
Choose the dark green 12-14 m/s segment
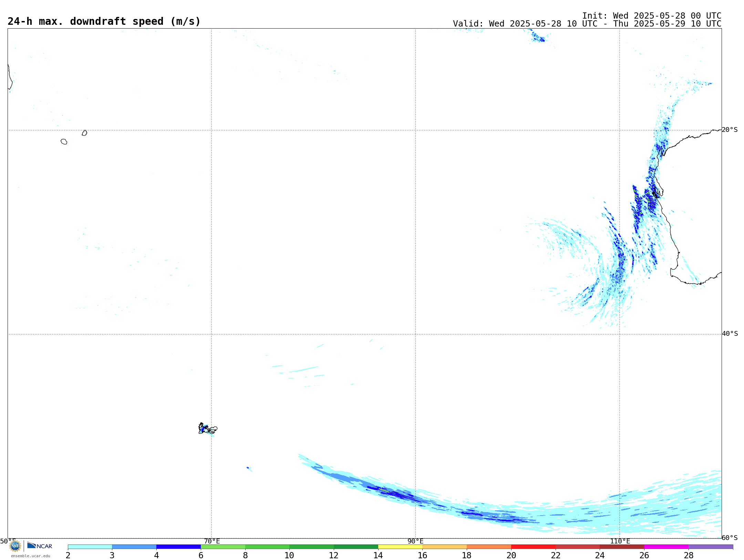pyautogui.click(x=356, y=547)
